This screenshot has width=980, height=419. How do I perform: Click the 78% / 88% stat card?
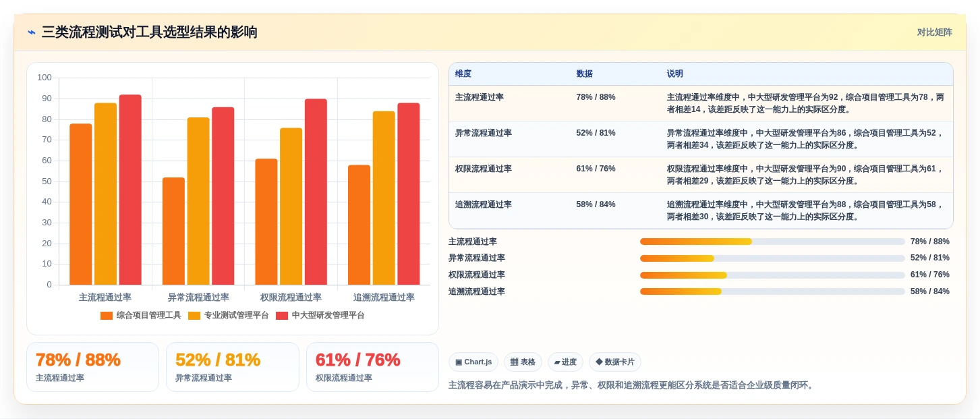[92, 367]
